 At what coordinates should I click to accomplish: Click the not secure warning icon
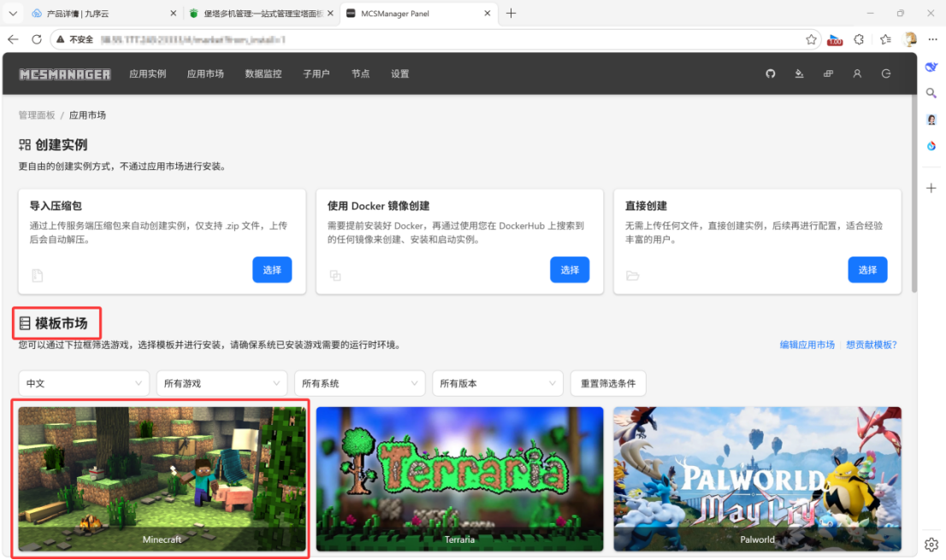[61, 39]
